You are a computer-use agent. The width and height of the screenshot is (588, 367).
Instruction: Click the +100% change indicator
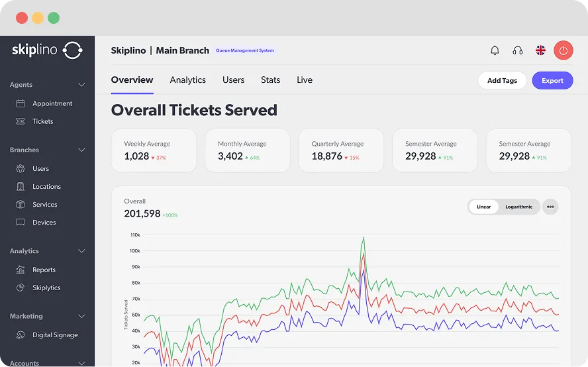pyautogui.click(x=170, y=215)
